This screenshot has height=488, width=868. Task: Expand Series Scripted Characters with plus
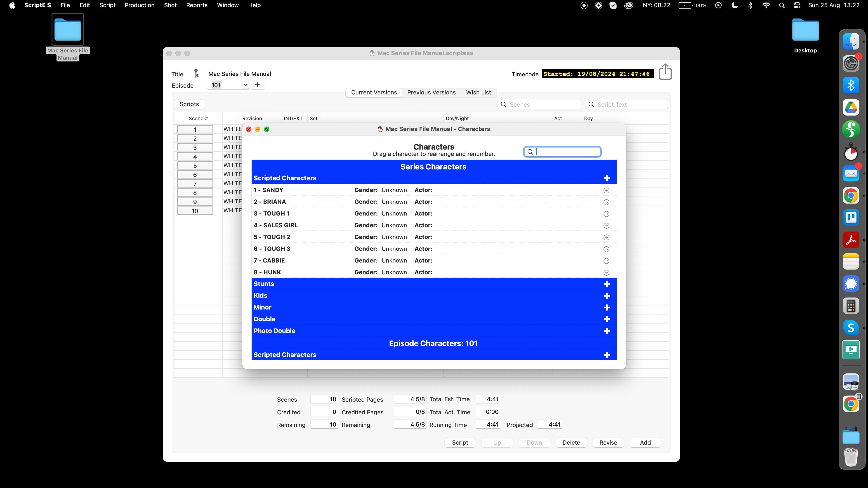click(606, 178)
